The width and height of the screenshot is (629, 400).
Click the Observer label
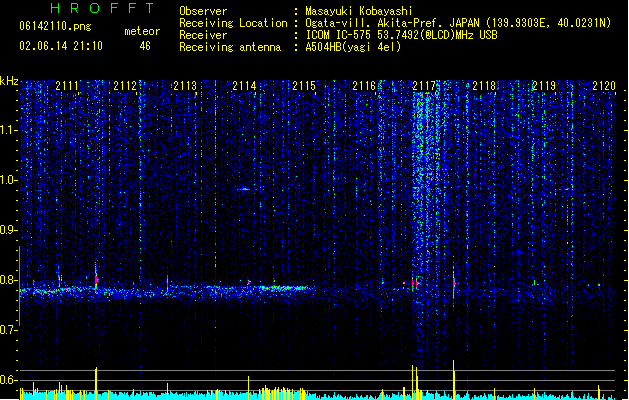coord(203,11)
